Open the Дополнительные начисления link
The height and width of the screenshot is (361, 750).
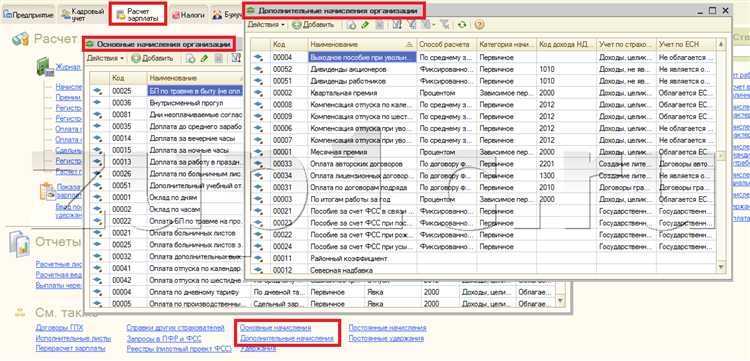pyautogui.click(x=287, y=339)
